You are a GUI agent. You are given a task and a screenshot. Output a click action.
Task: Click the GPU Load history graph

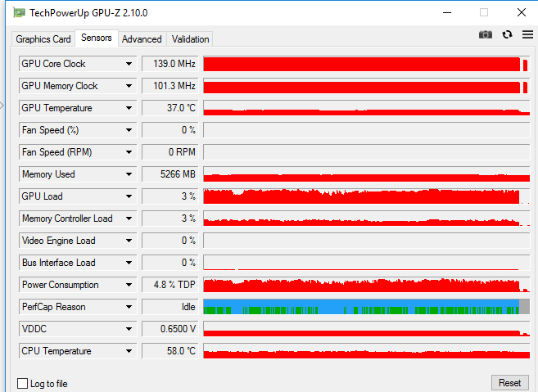coord(366,196)
